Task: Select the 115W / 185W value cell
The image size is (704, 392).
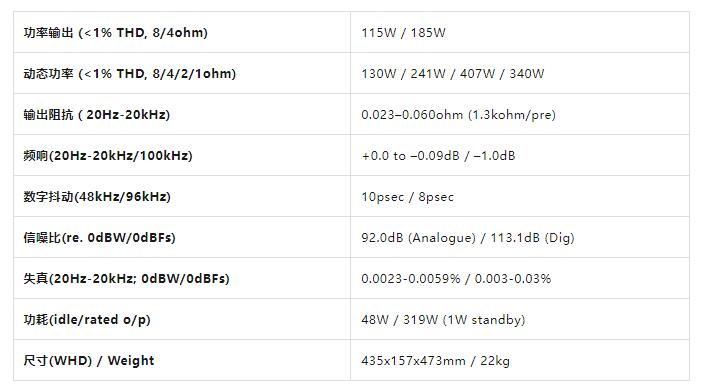Action: pos(520,32)
